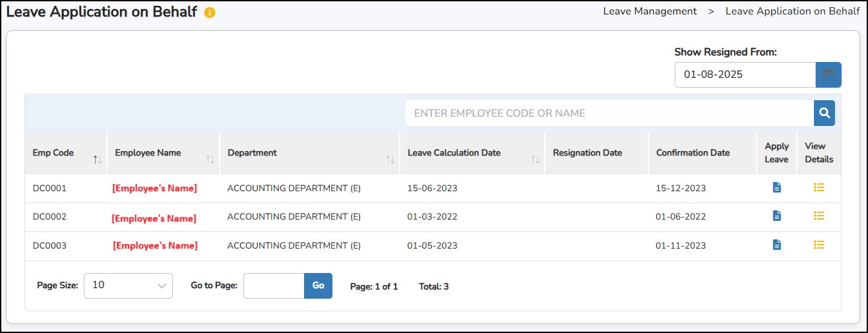View details for employee DC0001
Viewport: 868px width, 333px height.
[819, 188]
